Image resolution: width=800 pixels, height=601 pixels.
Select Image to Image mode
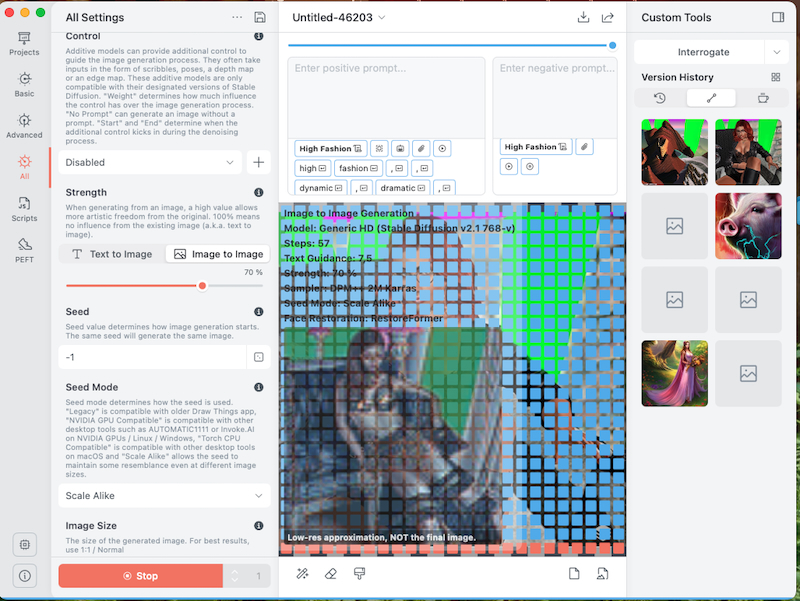coord(218,254)
